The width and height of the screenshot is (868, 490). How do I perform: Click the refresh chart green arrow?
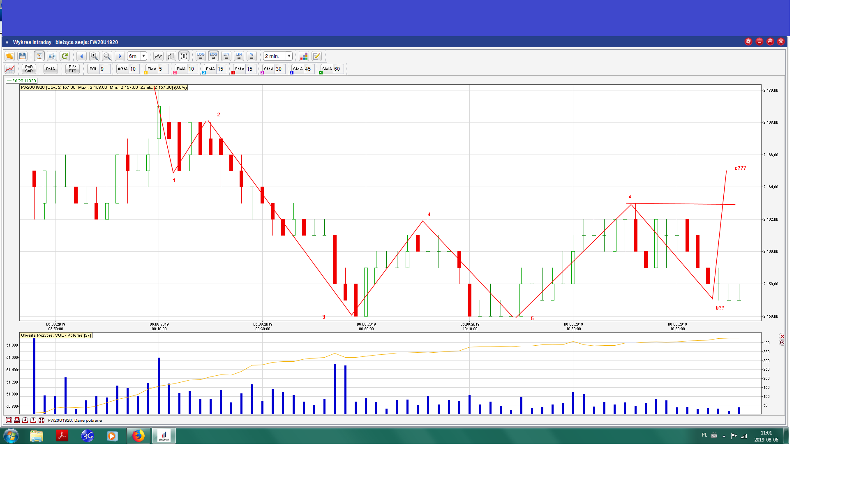pos(65,56)
